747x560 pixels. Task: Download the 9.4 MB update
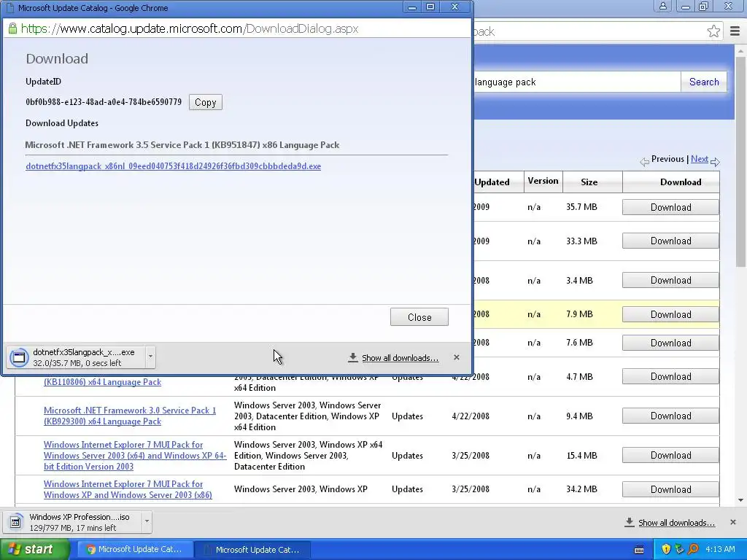click(671, 416)
